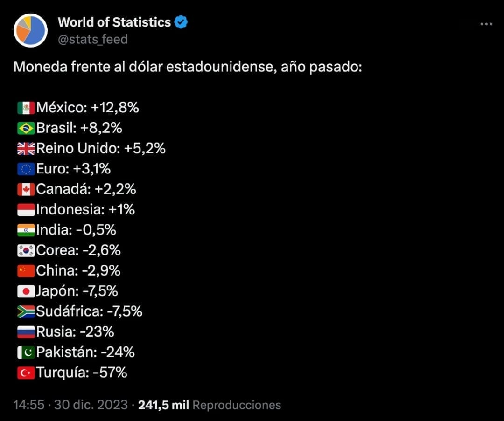The image size is (504, 421).
Task: Click the blue verified badge
Action: 180,21
